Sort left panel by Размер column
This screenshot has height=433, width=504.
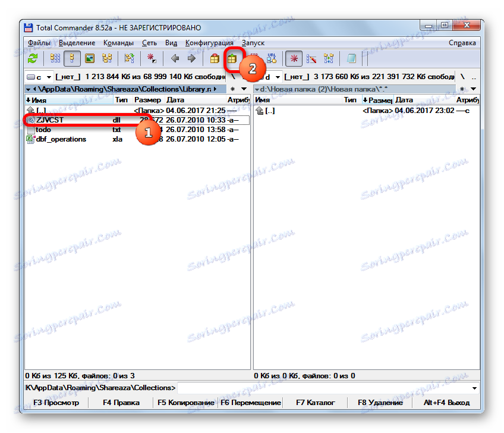149,100
